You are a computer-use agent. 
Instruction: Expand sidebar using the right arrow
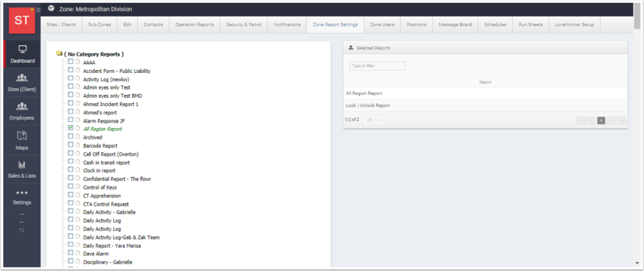point(22,215)
